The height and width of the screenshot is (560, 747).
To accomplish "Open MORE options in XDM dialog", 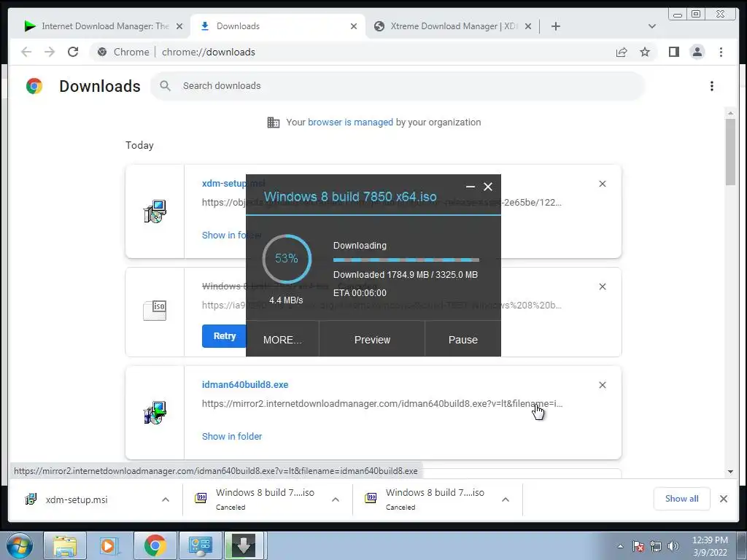I will pos(282,340).
